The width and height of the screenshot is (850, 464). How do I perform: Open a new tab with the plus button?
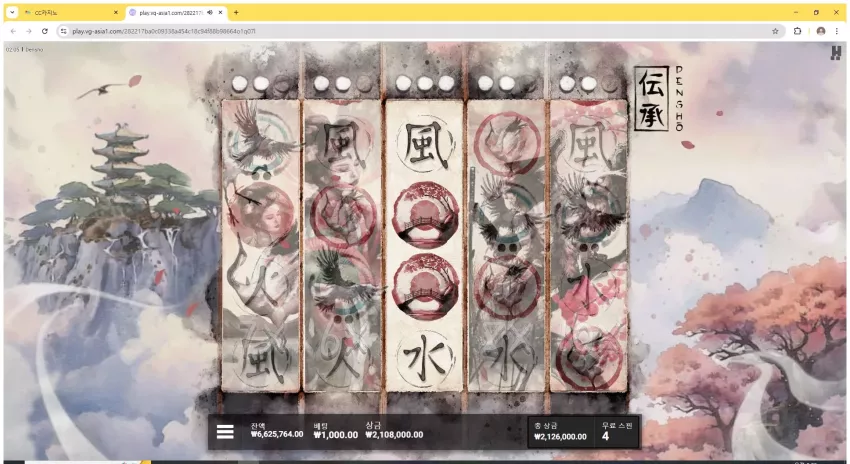pyautogui.click(x=236, y=12)
